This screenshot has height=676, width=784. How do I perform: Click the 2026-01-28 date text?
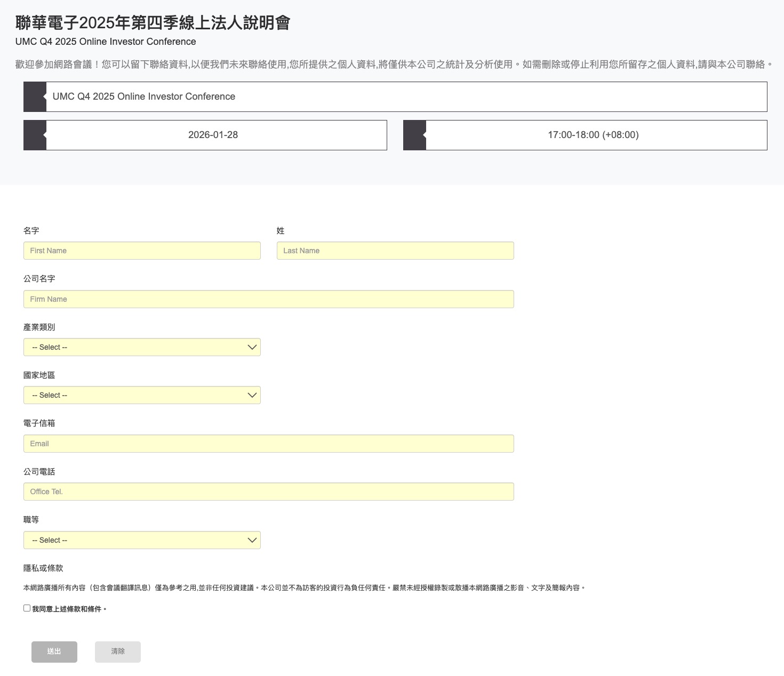click(213, 135)
